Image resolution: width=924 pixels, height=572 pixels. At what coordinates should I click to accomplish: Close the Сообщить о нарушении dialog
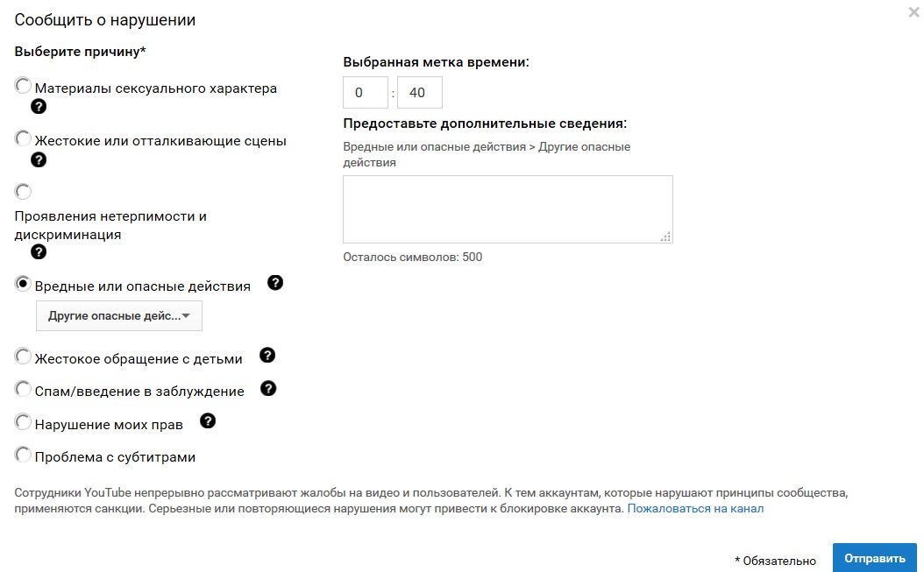[913, 11]
